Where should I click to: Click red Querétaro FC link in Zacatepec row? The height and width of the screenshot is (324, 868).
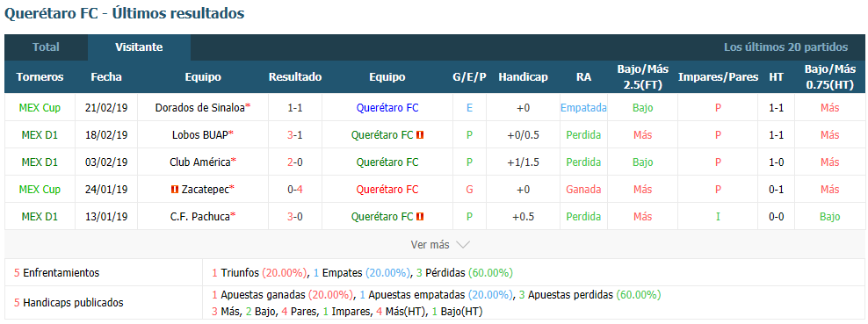pyautogui.click(x=387, y=190)
